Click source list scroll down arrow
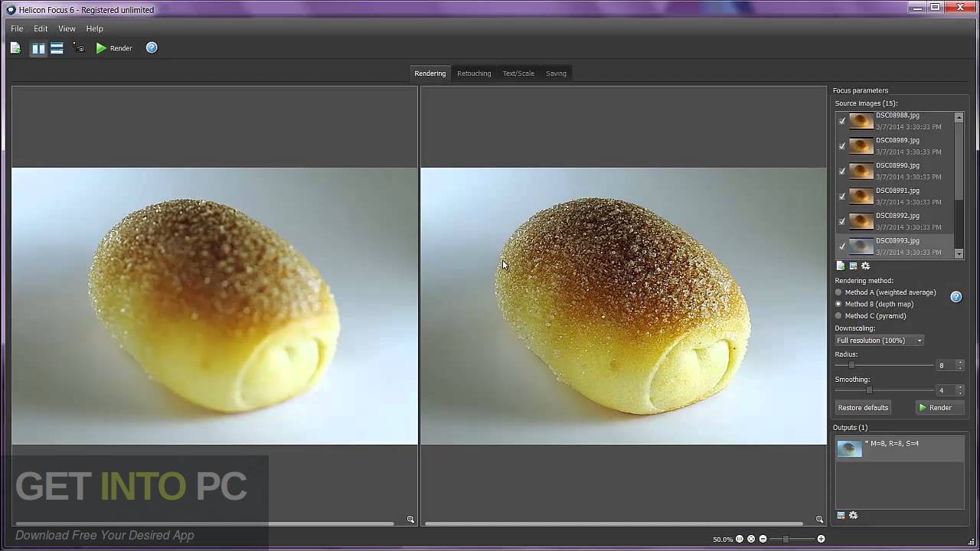Image resolution: width=980 pixels, height=551 pixels. (959, 253)
